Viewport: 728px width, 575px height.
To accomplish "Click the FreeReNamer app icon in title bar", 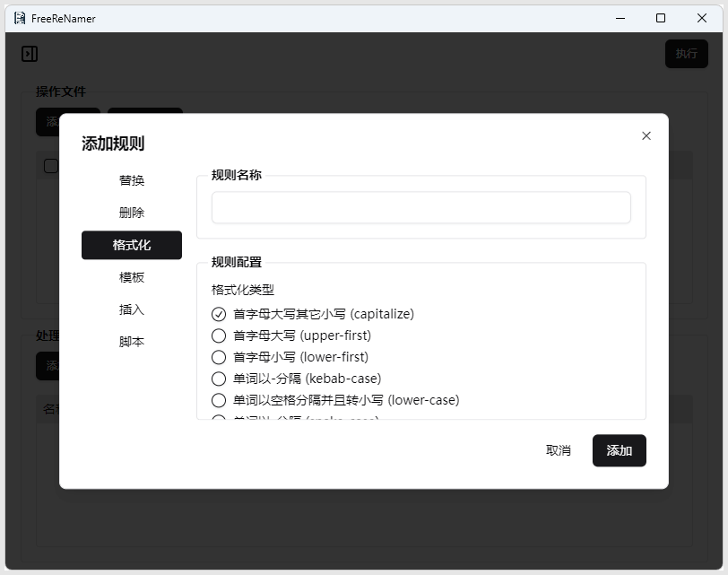I will click(19, 18).
